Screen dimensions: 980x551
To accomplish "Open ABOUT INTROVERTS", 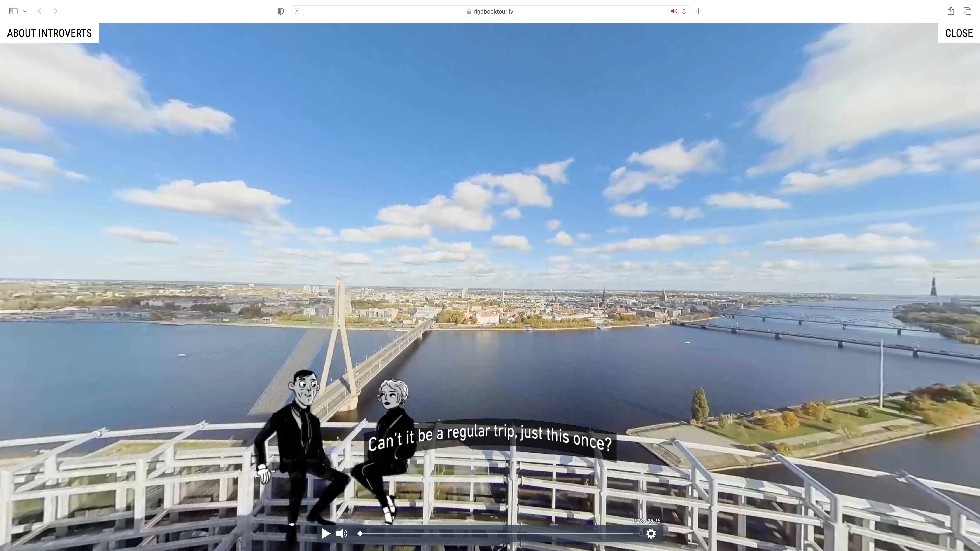I will point(49,33).
